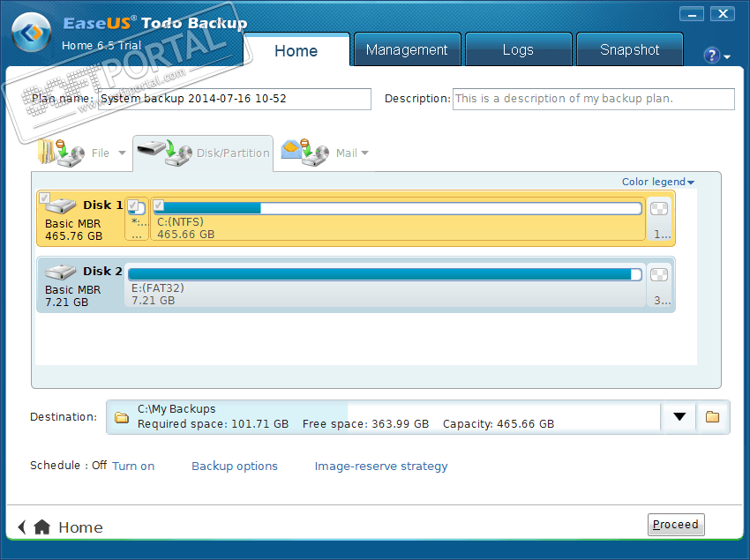Click the C:(NTFS) usage bar
Viewport: 750px width, 560px height.
point(397,208)
